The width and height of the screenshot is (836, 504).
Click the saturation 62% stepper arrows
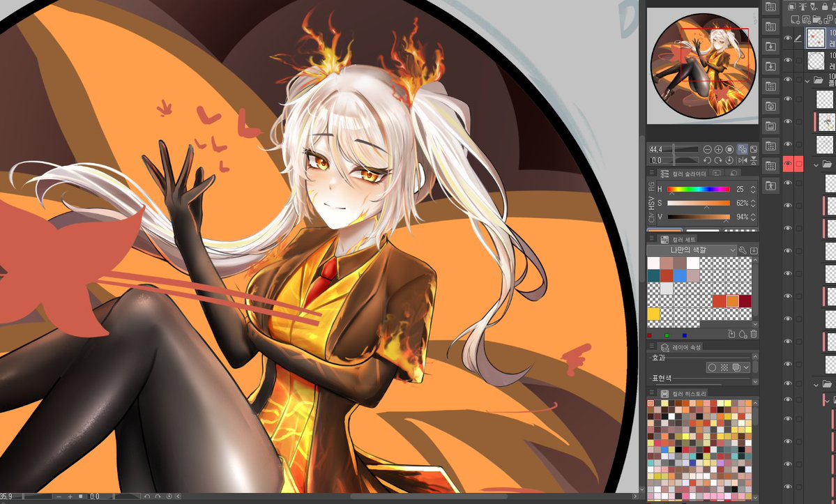click(x=753, y=203)
